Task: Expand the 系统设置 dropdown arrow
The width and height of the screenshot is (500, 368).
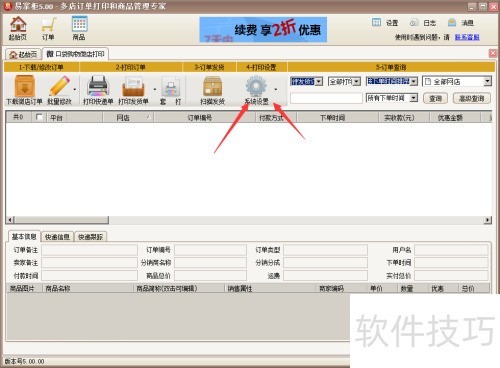Action: tap(276, 89)
